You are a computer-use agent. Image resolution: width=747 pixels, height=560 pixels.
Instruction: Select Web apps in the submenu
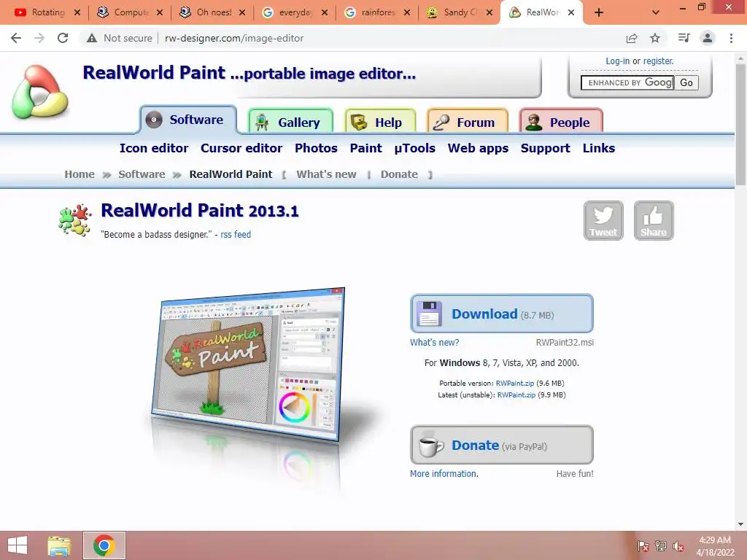[x=478, y=148]
